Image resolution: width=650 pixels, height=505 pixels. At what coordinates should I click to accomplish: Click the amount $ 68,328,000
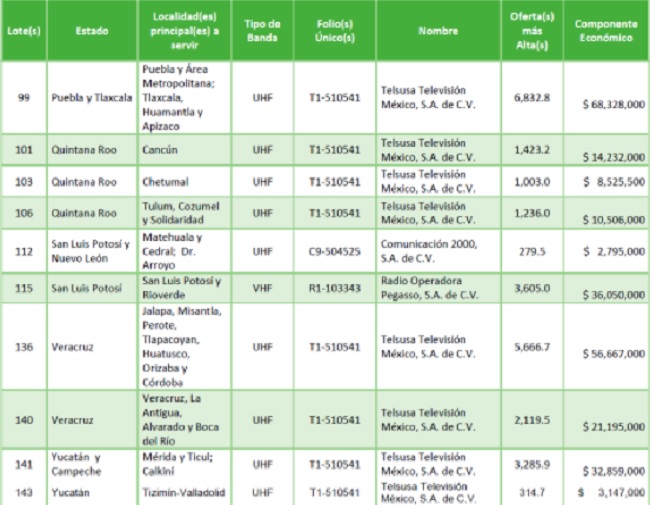coord(614,104)
